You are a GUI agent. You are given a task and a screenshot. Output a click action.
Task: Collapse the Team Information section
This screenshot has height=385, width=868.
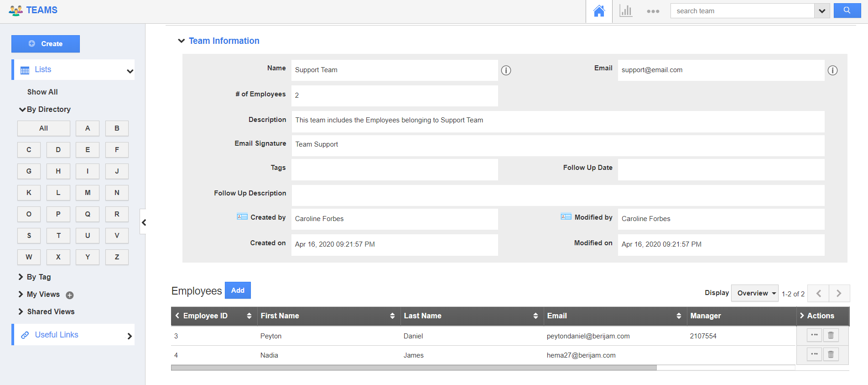point(181,41)
